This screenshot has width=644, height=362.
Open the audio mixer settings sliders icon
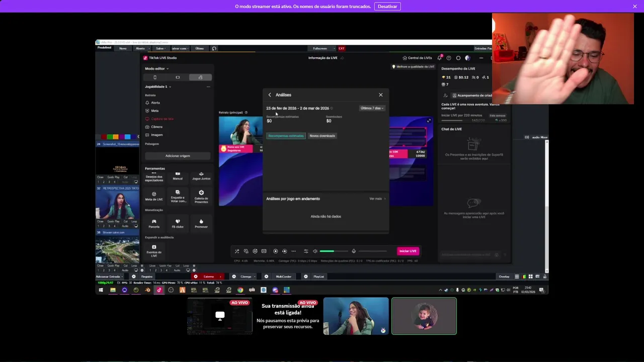tap(306, 251)
